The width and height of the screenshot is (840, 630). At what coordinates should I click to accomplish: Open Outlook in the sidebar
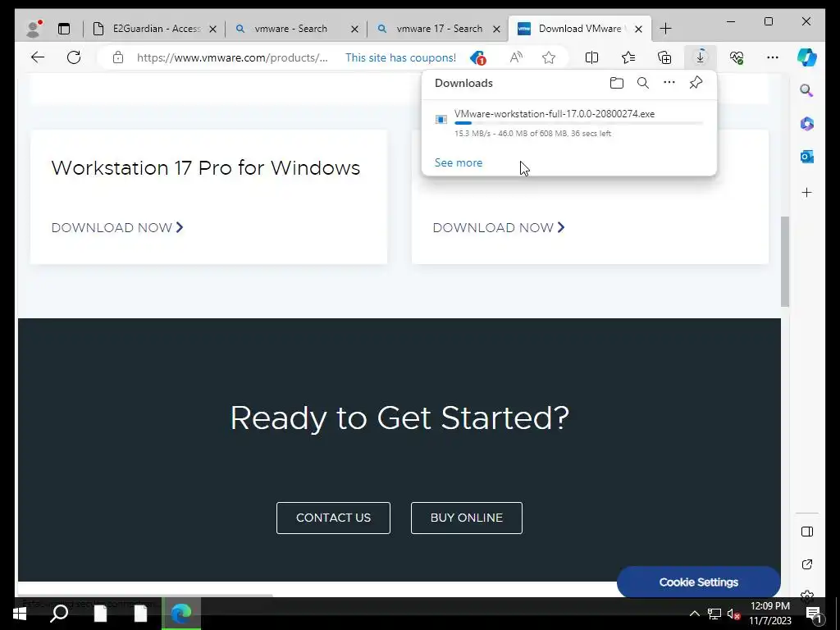pyautogui.click(x=807, y=157)
